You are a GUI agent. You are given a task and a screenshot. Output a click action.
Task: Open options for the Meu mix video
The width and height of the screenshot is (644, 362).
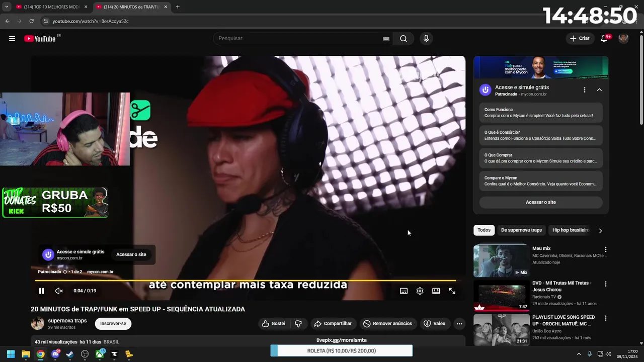[606, 249]
